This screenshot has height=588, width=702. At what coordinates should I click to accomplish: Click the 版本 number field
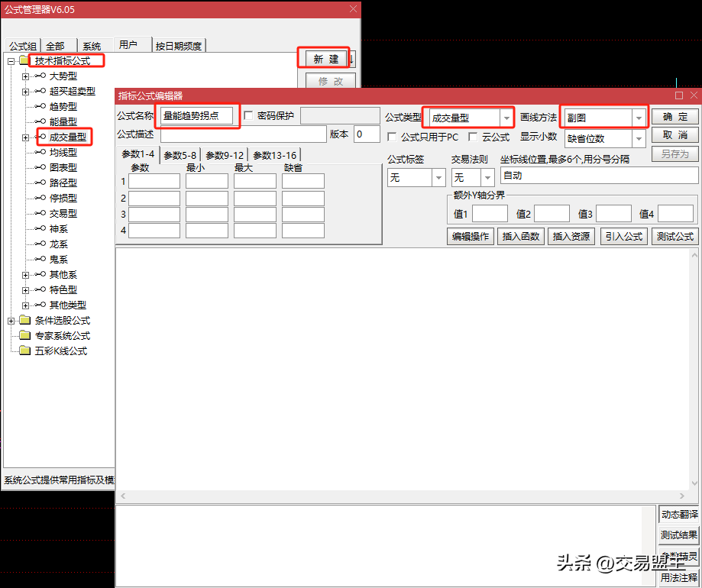[367, 134]
